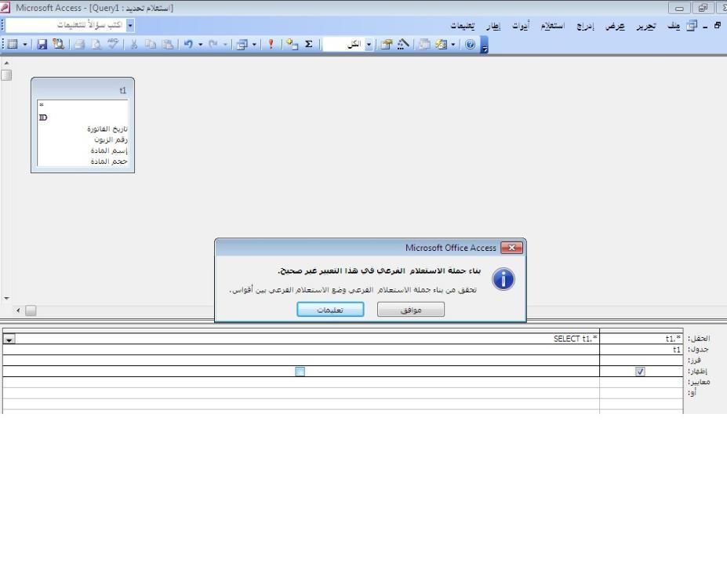The height and width of the screenshot is (588, 727).
Task: Click the help question input box
Action: [x=66, y=25]
